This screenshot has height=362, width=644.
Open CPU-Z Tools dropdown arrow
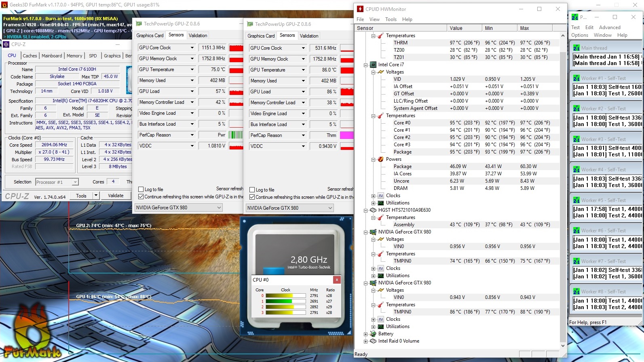coord(96,196)
